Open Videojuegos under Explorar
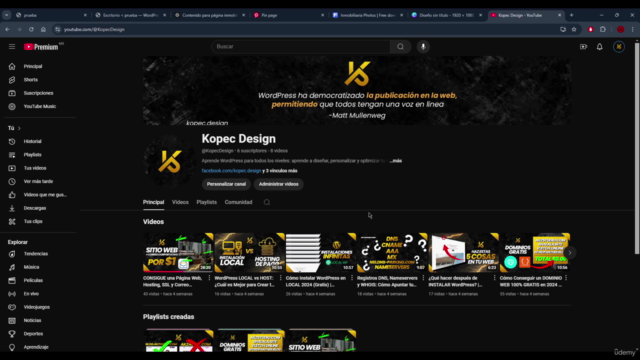640x360 pixels. (x=38, y=307)
